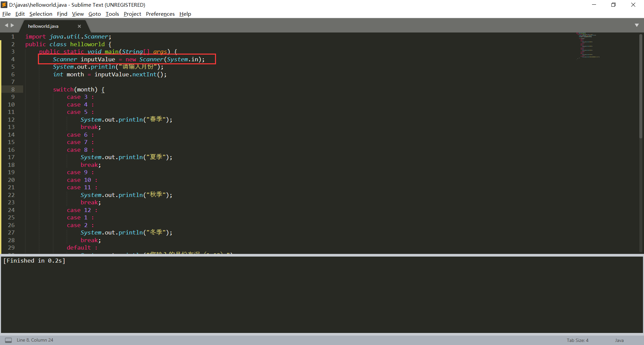Open the Project menu
The image size is (644, 345).
pyautogui.click(x=132, y=14)
